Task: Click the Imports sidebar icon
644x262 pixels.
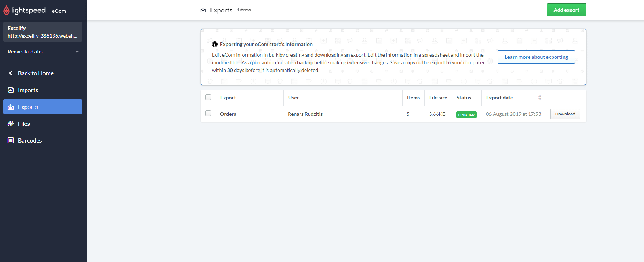Action: [11, 90]
